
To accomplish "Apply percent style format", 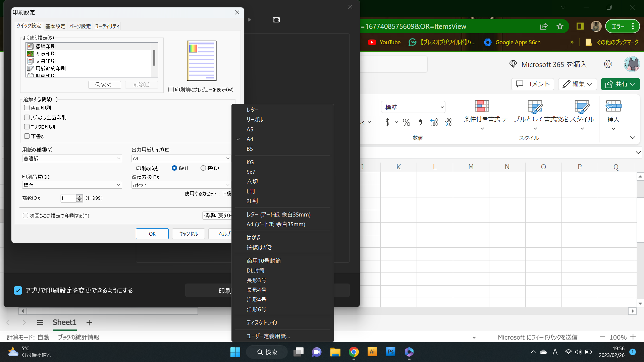I will [x=407, y=122].
